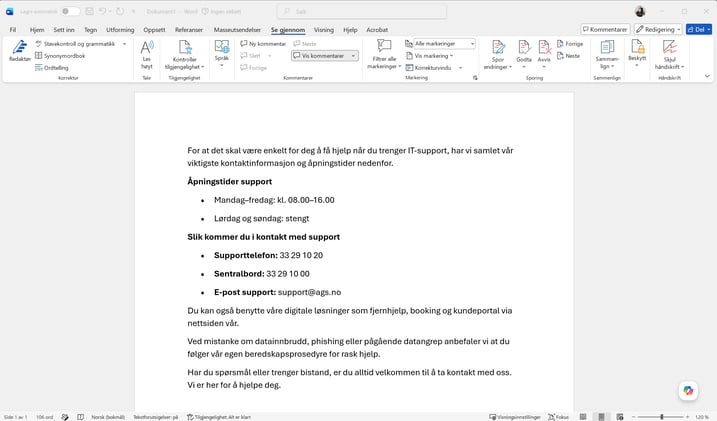Switch to read mode view in status bar
Screen dimensions: 717x421
583,417
